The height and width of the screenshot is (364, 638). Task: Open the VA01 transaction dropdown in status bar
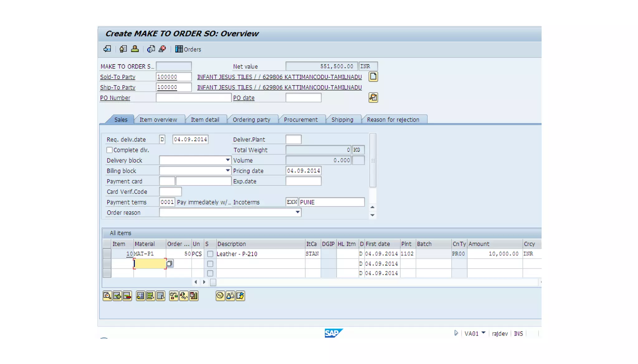pyautogui.click(x=483, y=333)
